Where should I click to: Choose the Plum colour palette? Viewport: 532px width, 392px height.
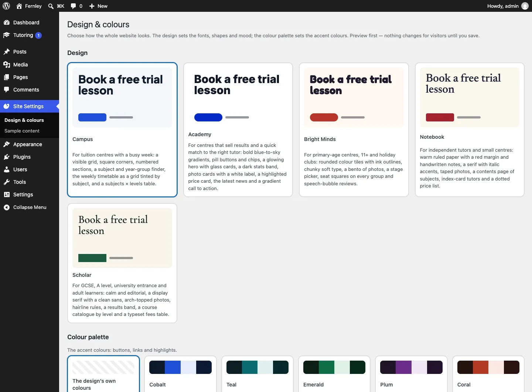click(411, 374)
